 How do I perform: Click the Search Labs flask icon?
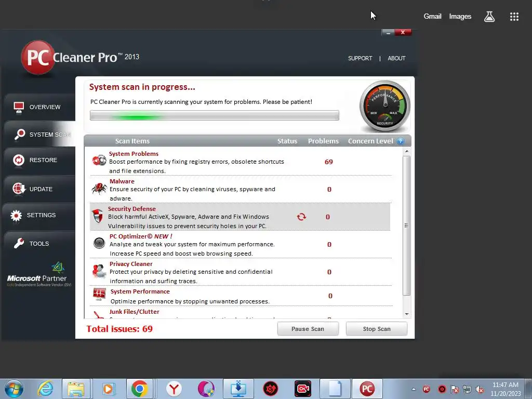tap(489, 16)
